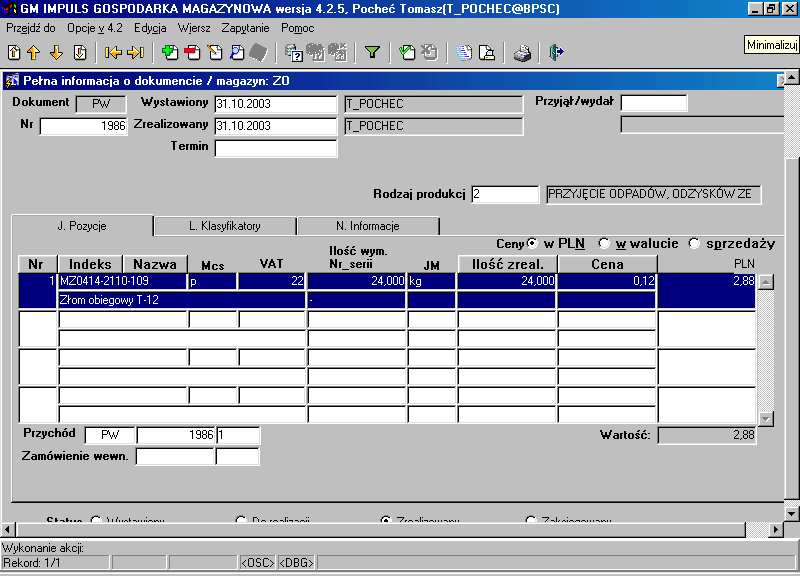Screen dimensions: 800x576
Task: Click the 'Dokument' field showing PW
Action: pos(101,104)
